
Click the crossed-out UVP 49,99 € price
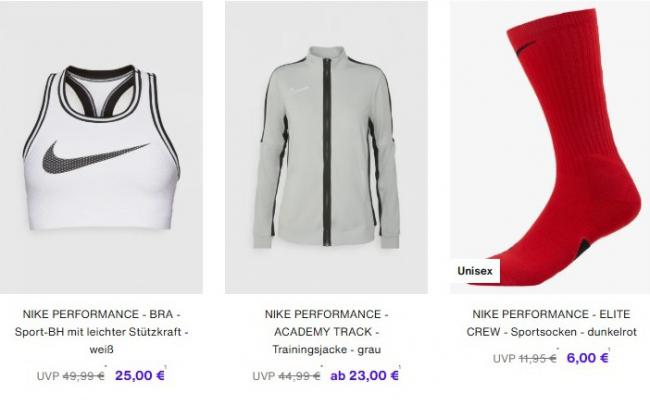pos(70,376)
